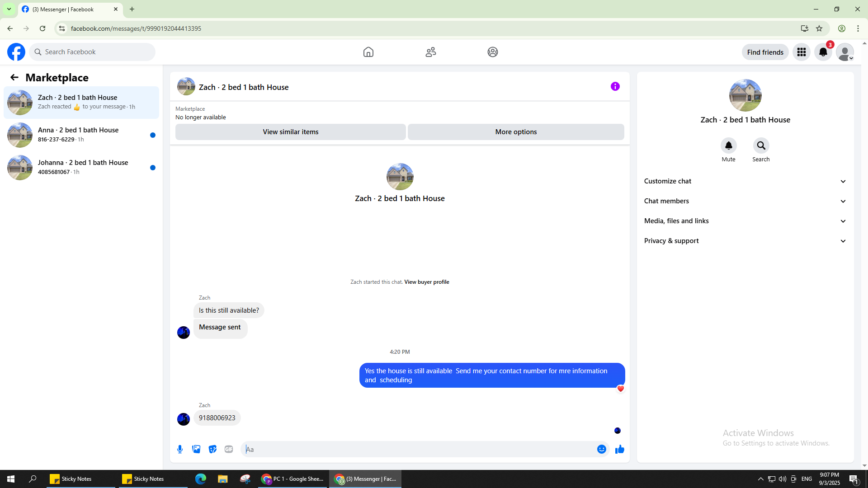Open the volume control in system tray
Viewport: 868px width, 488px height.
point(783,479)
